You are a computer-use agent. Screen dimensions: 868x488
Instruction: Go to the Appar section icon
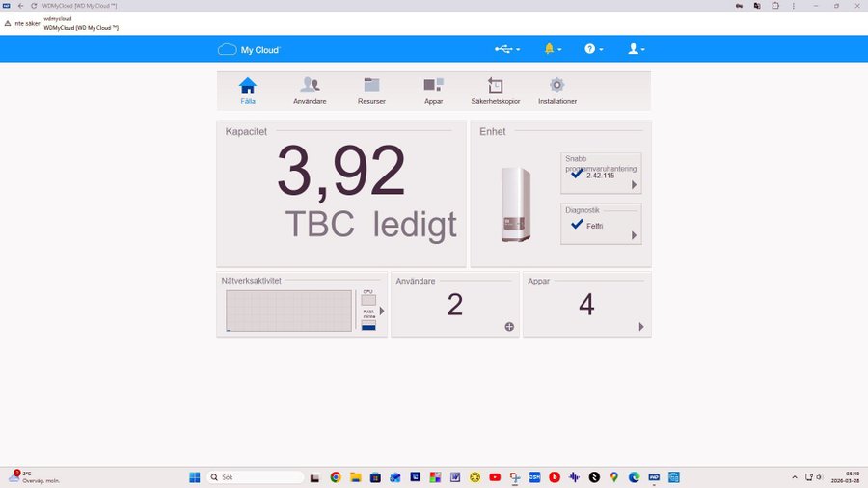click(433, 85)
